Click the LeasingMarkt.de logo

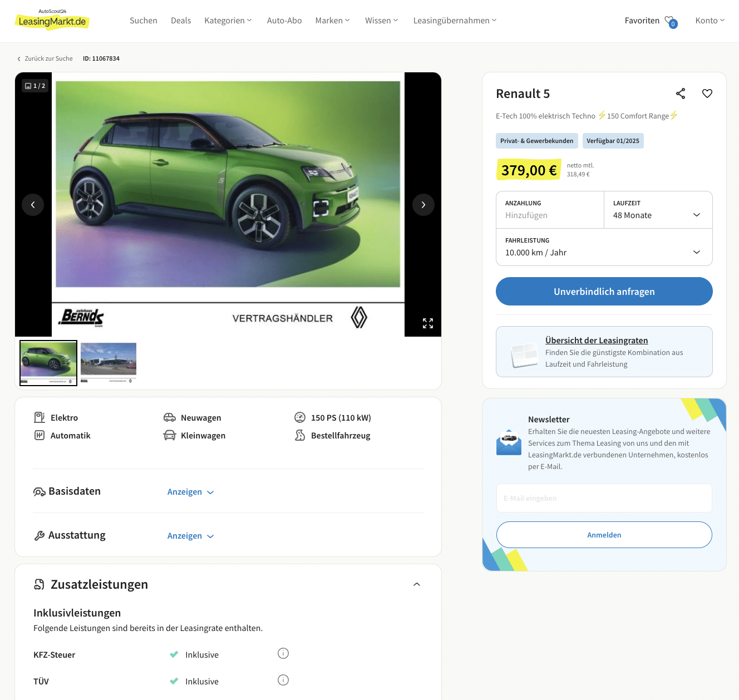pyautogui.click(x=52, y=19)
